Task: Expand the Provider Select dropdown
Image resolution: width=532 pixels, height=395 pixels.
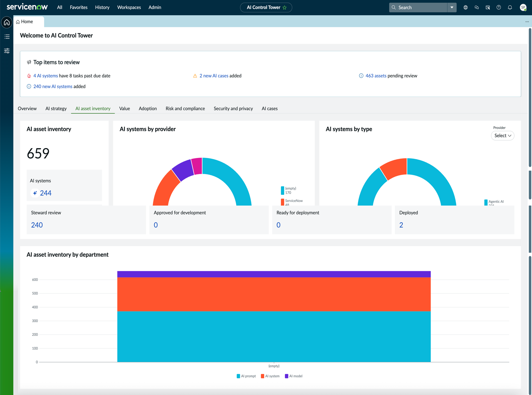Action: tap(503, 136)
